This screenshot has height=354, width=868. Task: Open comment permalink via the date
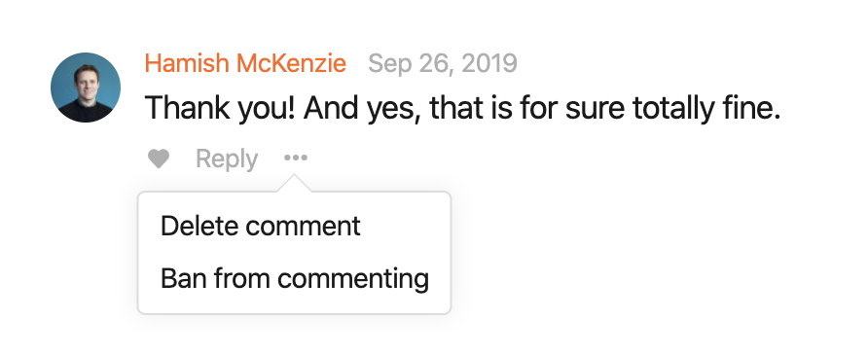443,63
